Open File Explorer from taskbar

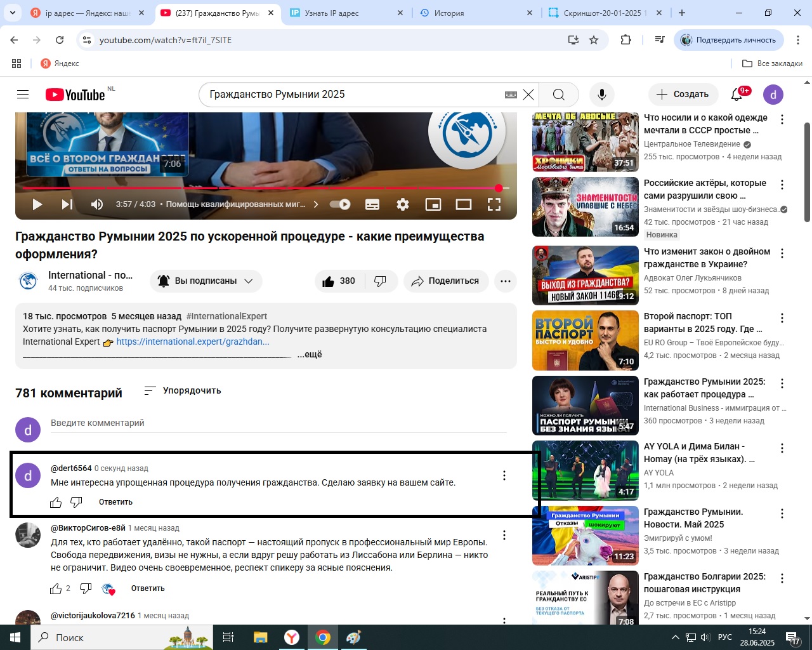261,637
